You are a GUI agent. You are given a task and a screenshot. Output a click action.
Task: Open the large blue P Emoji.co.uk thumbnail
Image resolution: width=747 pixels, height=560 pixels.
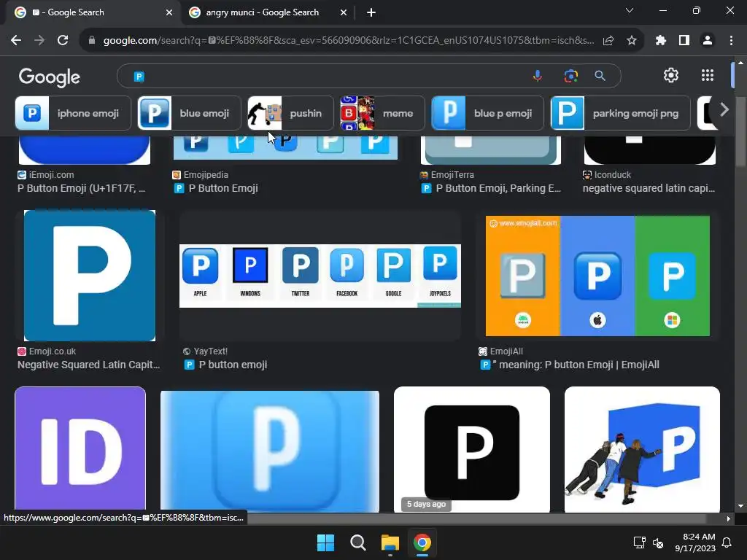coord(90,275)
